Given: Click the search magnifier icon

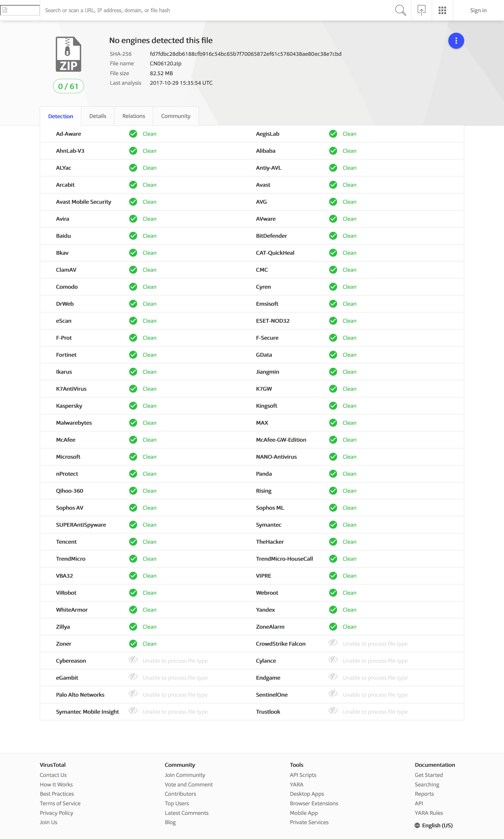Looking at the screenshot, I should (400, 10).
